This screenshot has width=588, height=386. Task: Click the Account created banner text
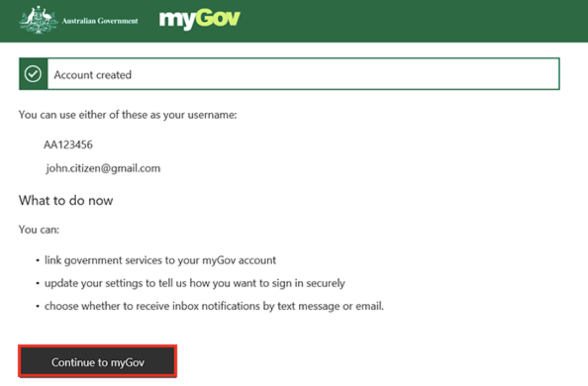(x=93, y=75)
